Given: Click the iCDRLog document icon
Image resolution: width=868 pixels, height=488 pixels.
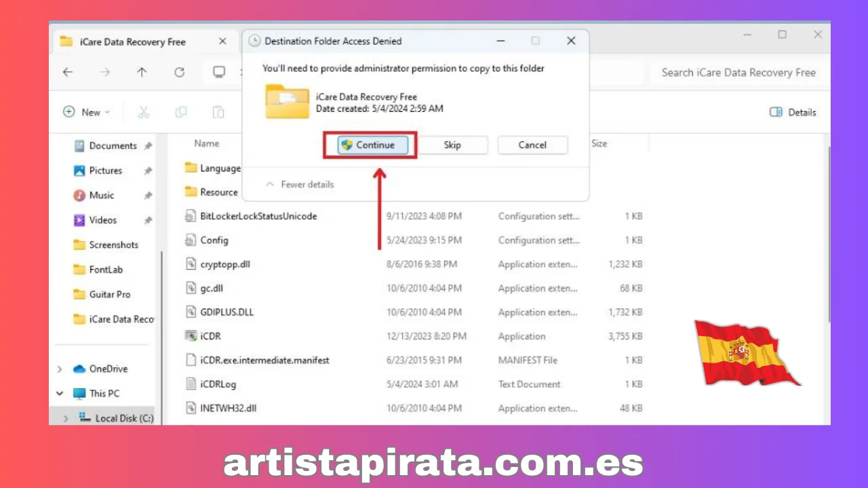Looking at the screenshot, I should coord(191,384).
